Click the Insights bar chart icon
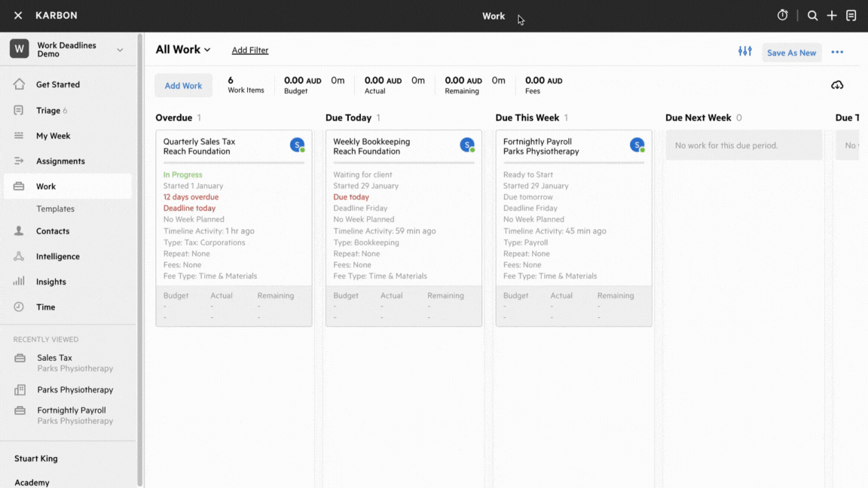Image resolution: width=868 pixels, height=488 pixels. pyautogui.click(x=19, y=281)
